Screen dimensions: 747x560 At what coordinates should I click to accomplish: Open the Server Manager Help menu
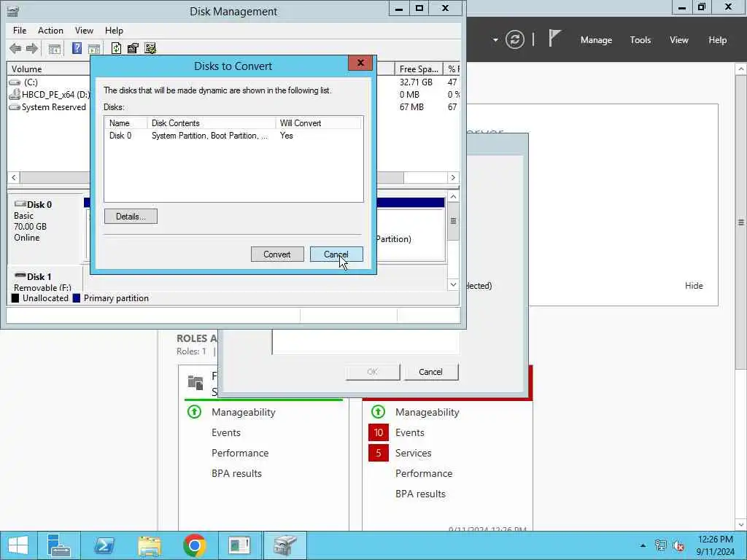point(718,40)
